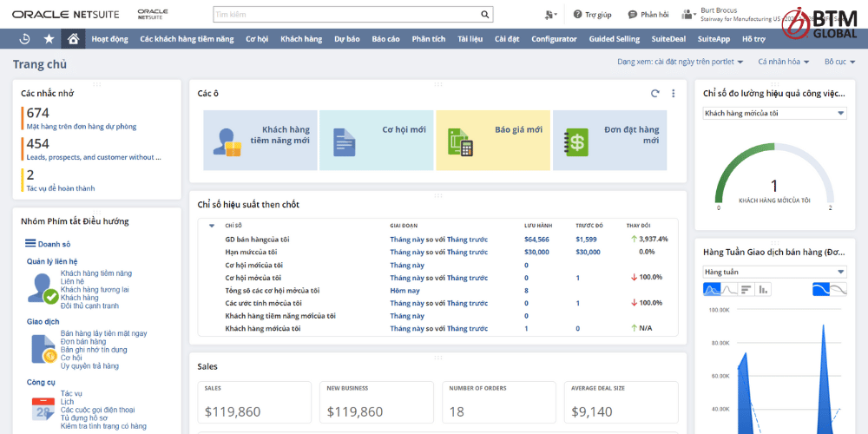Click the Đối thủ cạnh tranh link
The height and width of the screenshot is (434, 868).
click(x=89, y=306)
